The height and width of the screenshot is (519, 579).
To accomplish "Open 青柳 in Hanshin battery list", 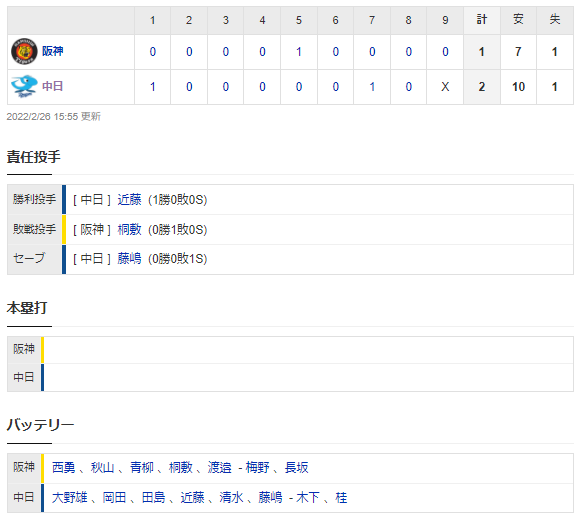I will point(142,468).
